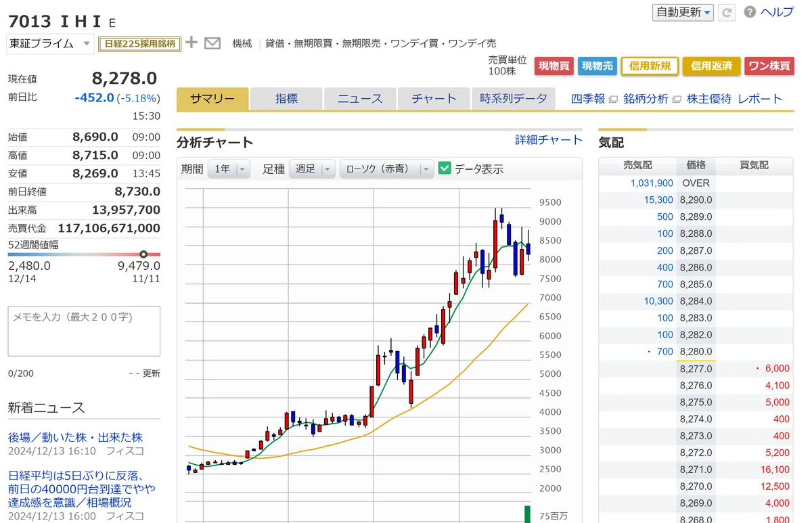
Task: Click the stock code title 7013 IHI
Action: 55,20
